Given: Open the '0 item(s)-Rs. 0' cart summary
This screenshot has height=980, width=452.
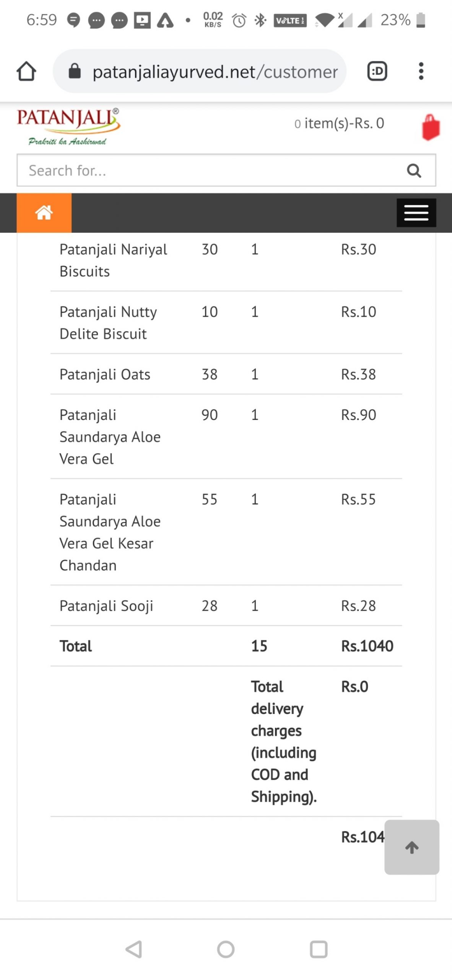Looking at the screenshot, I should 339,124.
